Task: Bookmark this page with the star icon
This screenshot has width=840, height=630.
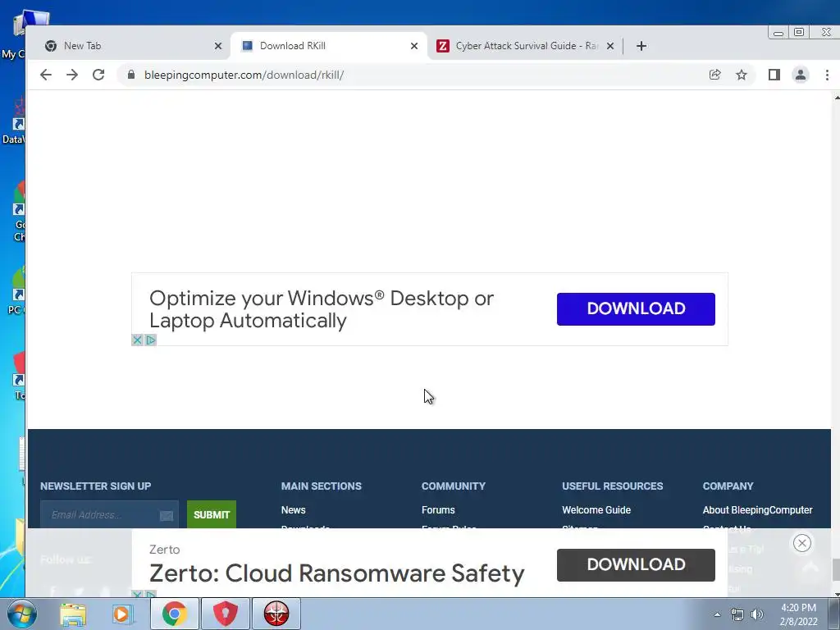Action: [742, 75]
